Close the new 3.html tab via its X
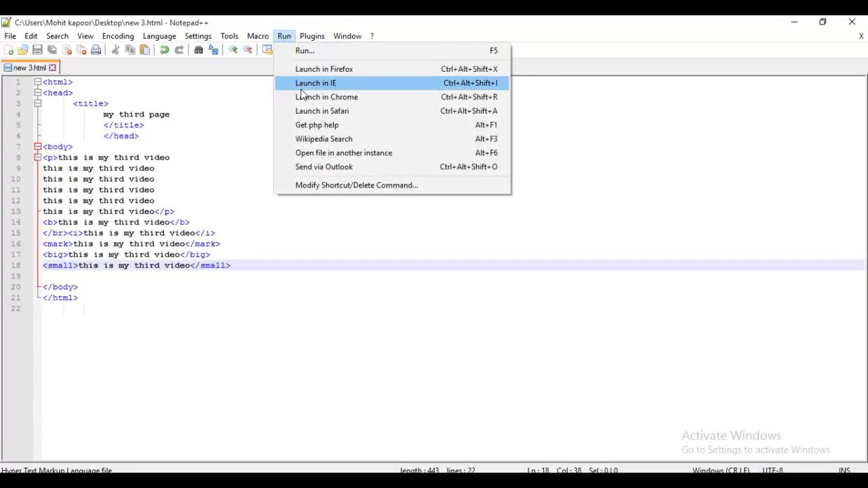The width and height of the screenshot is (868, 488). 52,68
